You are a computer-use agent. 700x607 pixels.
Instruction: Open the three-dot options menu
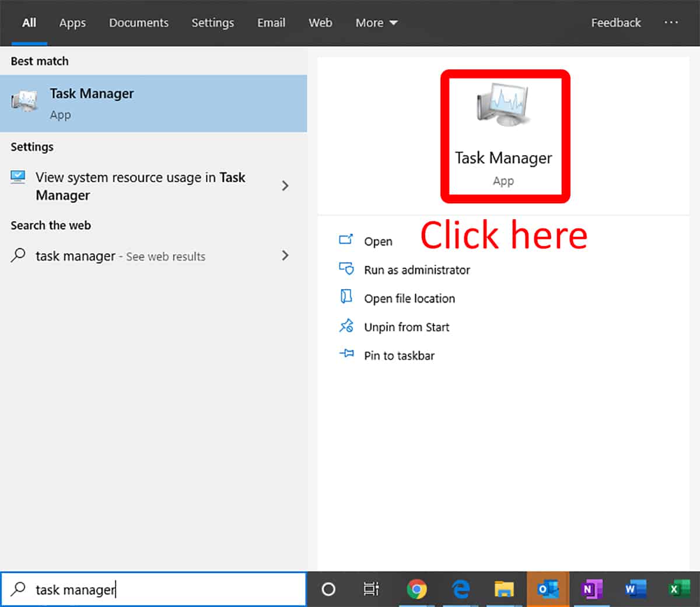tap(671, 22)
